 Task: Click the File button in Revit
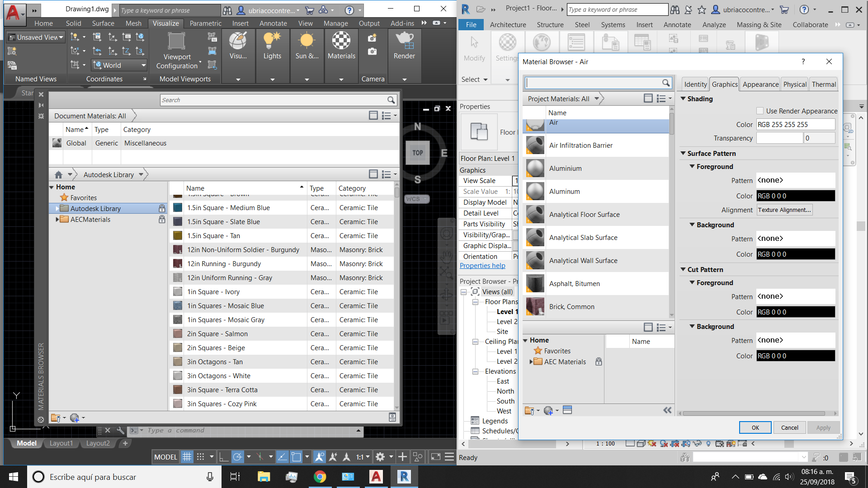(471, 24)
